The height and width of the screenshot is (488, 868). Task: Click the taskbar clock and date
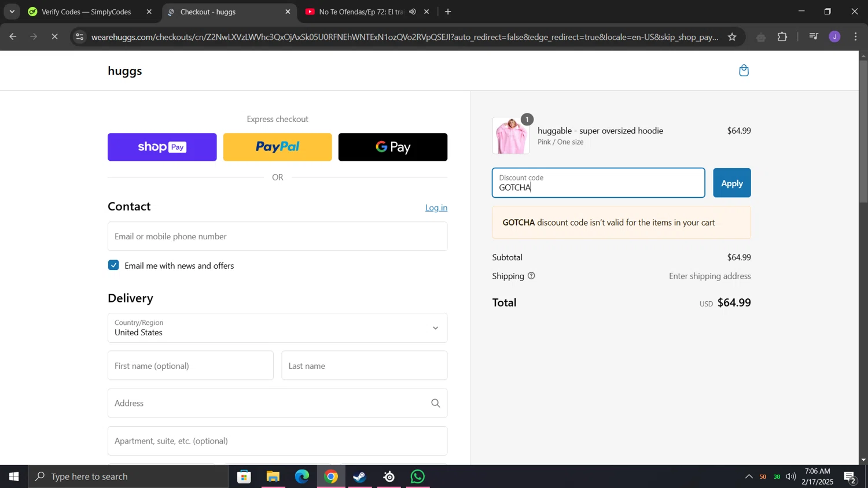pos(817,476)
